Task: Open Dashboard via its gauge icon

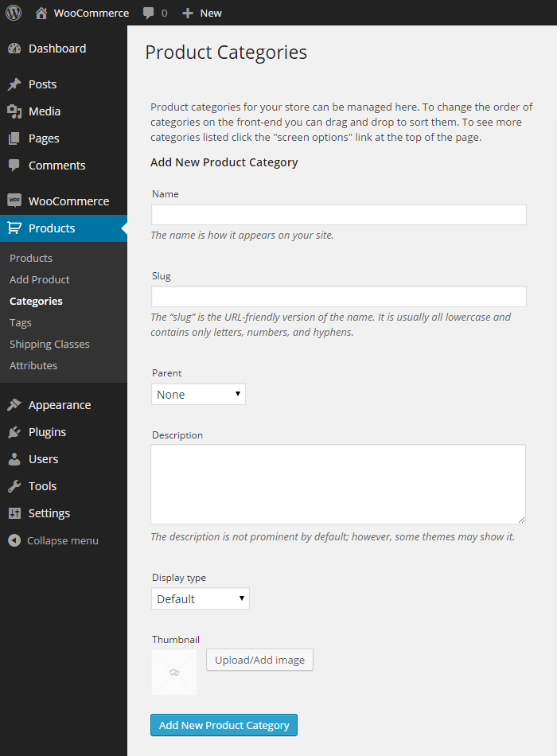Action: tap(14, 49)
